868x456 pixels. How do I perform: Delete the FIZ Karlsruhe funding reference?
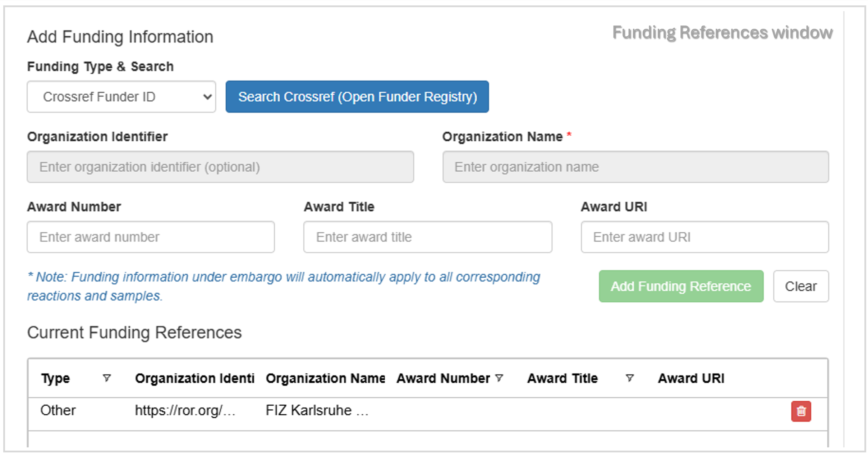click(x=801, y=411)
